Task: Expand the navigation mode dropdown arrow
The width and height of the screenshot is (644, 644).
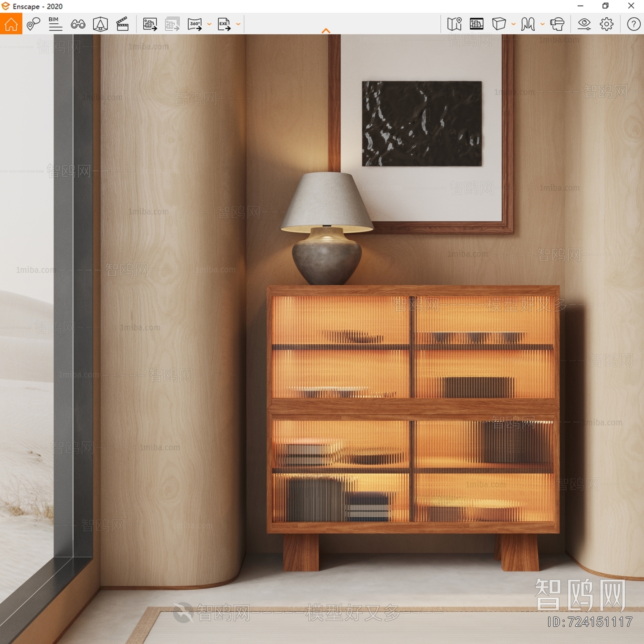Action: pyautogui.click(x=543, y=24)
